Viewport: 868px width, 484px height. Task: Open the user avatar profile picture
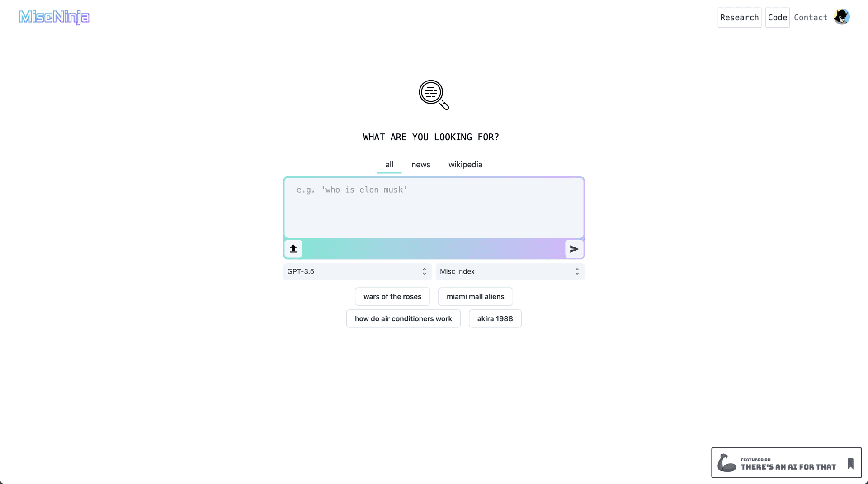842,17
